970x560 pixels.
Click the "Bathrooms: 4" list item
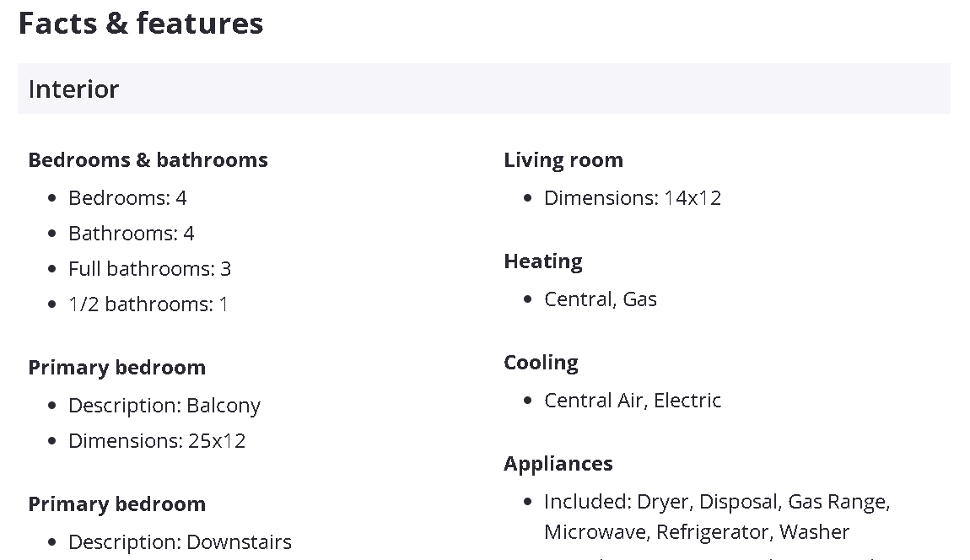(x=131, y=234)
